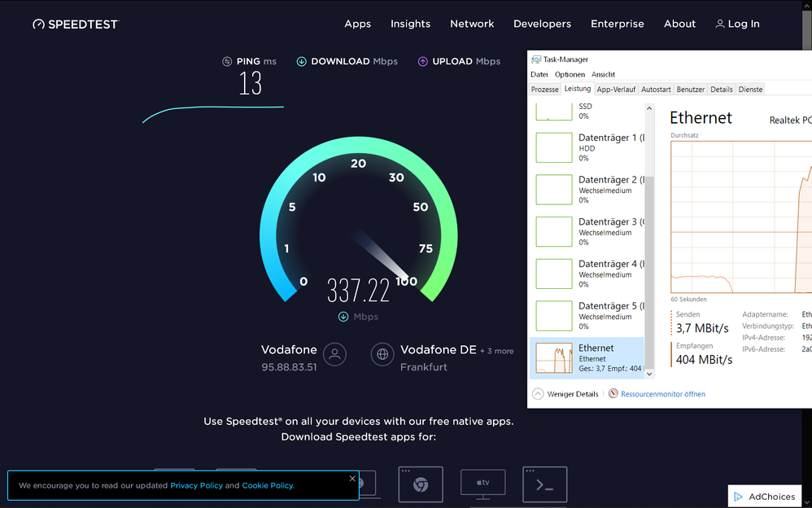Go to the Enterprise page

618,24
